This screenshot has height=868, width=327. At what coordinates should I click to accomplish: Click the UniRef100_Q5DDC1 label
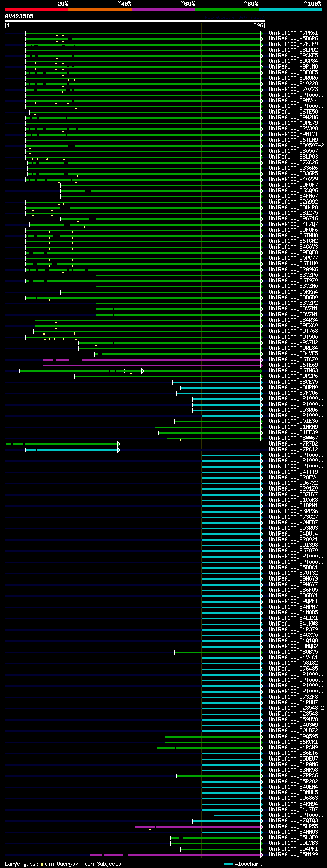pyautogui.click(x=293, y=568)
